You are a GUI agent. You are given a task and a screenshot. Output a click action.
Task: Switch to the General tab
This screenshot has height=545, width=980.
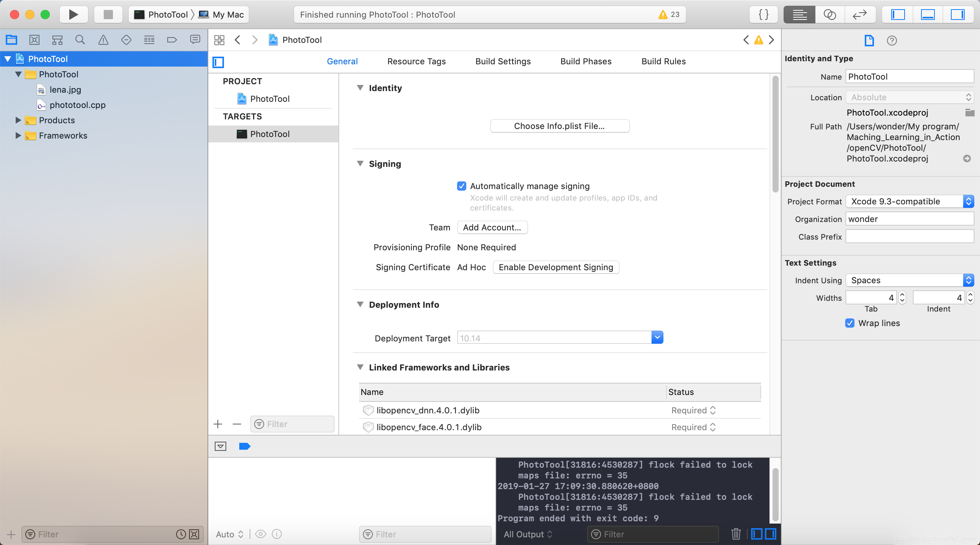pos(342,61)
